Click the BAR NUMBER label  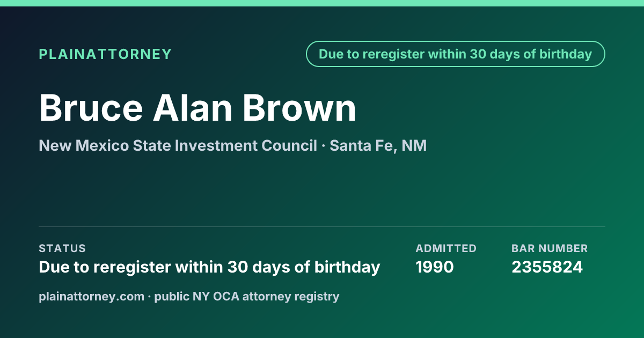[550, 248]
